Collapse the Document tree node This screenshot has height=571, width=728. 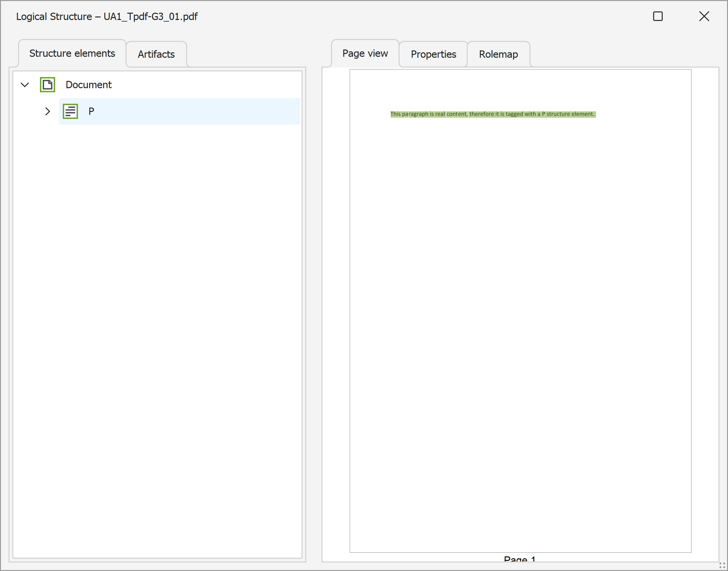click(x=25, y=85)
